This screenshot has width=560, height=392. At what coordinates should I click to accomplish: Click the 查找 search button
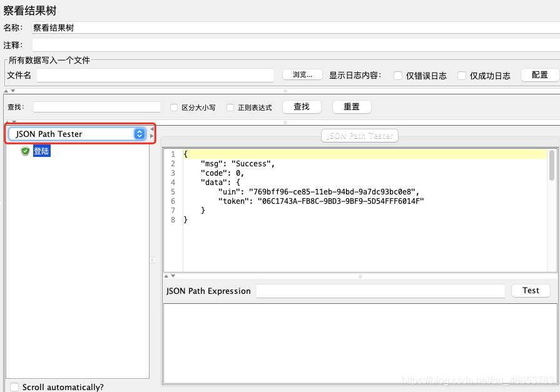click(x=302, y=107)
